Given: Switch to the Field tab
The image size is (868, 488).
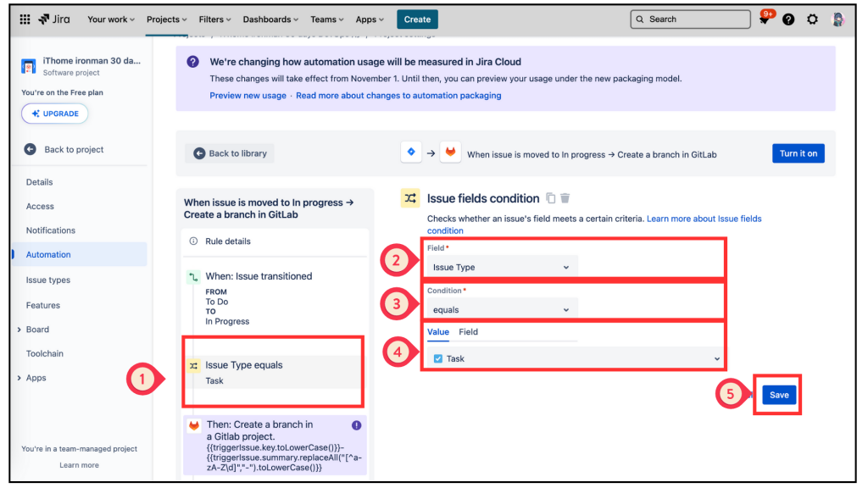Looking at the screenshot, I should 468,332.
